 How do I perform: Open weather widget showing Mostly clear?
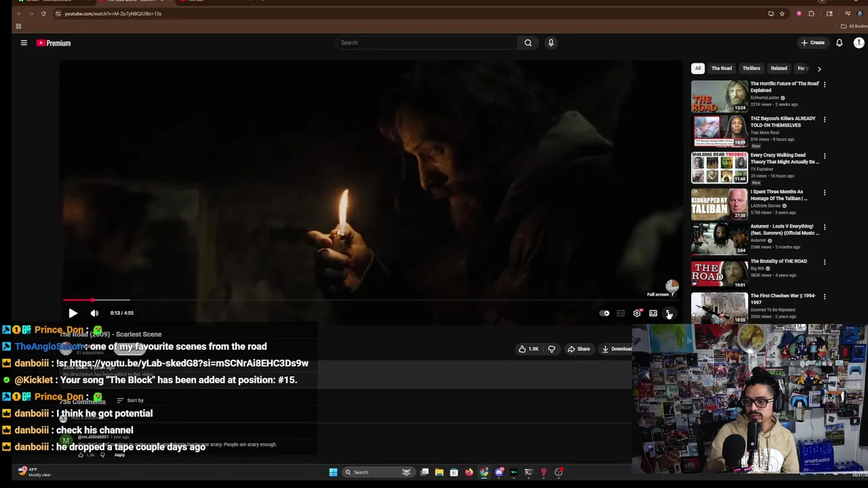(35, 472)
